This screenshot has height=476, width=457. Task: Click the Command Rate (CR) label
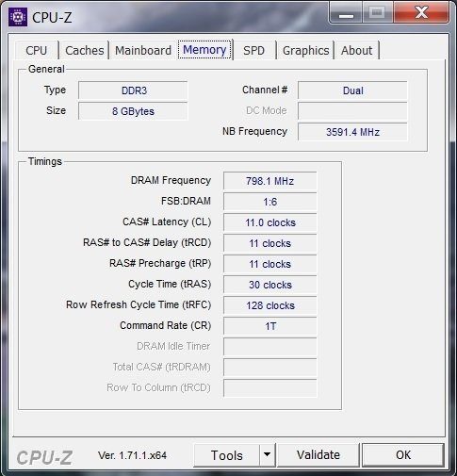[166, 325]
